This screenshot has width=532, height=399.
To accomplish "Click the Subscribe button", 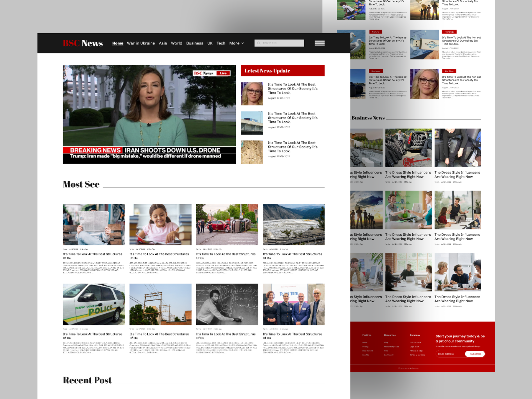I will pyautogui.click(x=475, y=354).
